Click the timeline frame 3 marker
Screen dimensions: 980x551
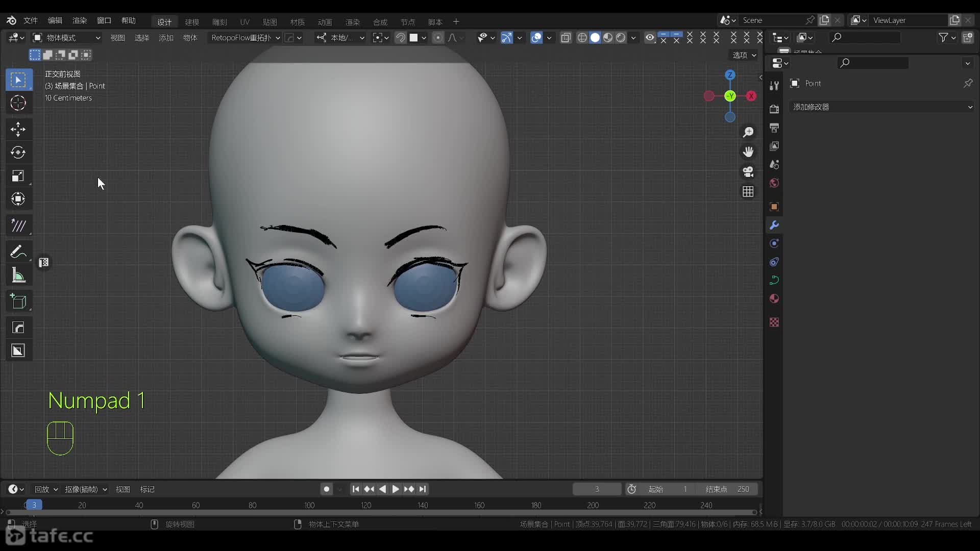pyautogui.click(x=34, y=505)
